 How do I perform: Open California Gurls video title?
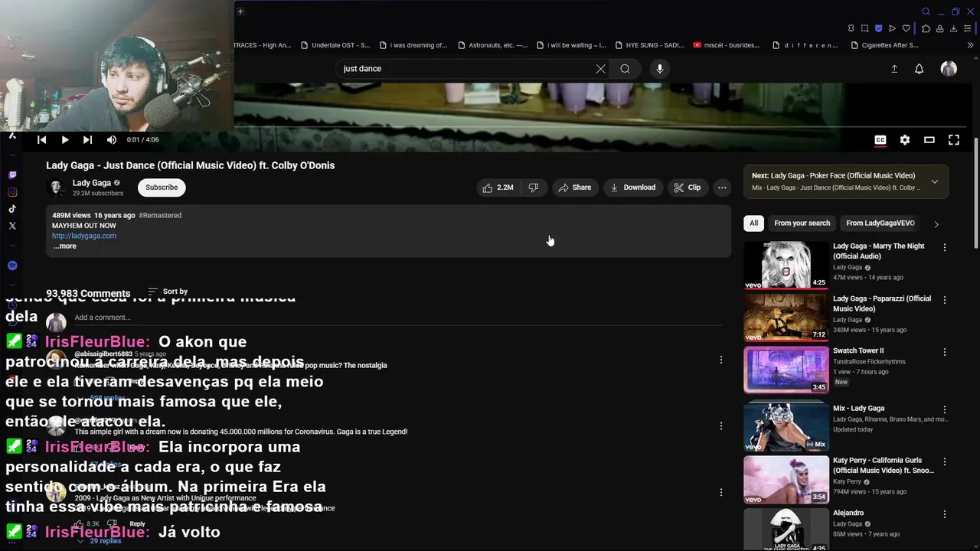[883, 465]
